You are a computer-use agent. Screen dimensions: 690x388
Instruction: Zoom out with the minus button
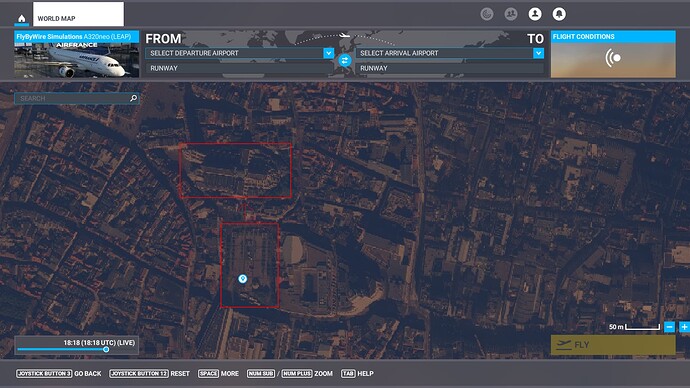coord(669,327)
